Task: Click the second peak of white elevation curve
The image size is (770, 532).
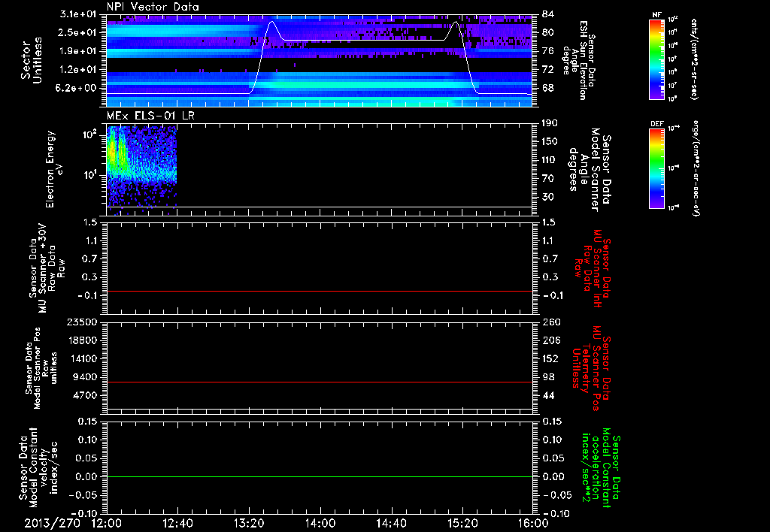Action: point(456,22)
